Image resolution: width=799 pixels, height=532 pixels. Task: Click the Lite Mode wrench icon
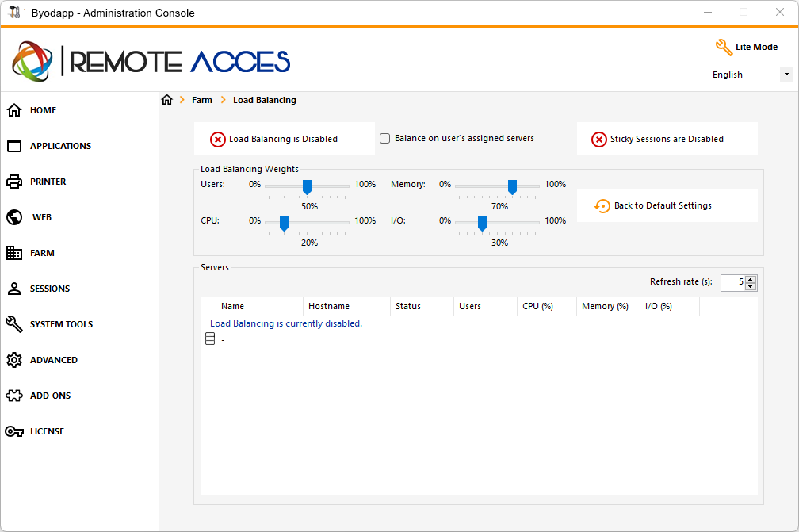pos(724,48)
